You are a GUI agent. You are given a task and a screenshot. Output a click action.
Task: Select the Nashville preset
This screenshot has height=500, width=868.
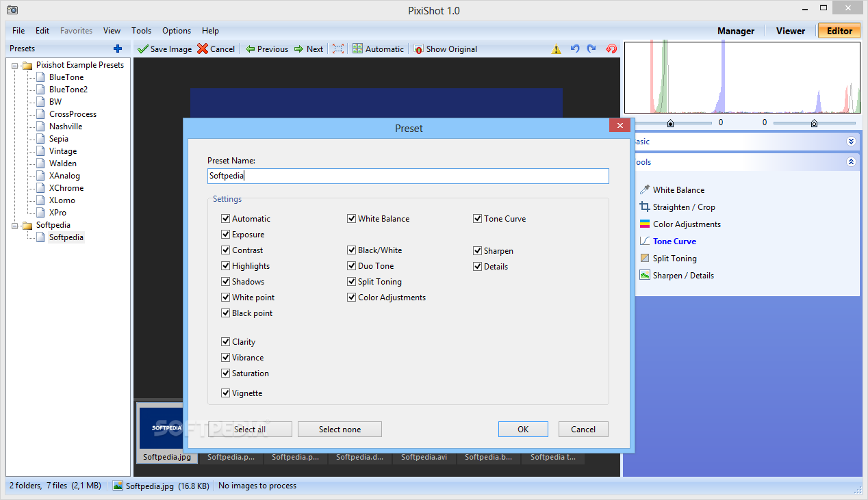point(66,127)
